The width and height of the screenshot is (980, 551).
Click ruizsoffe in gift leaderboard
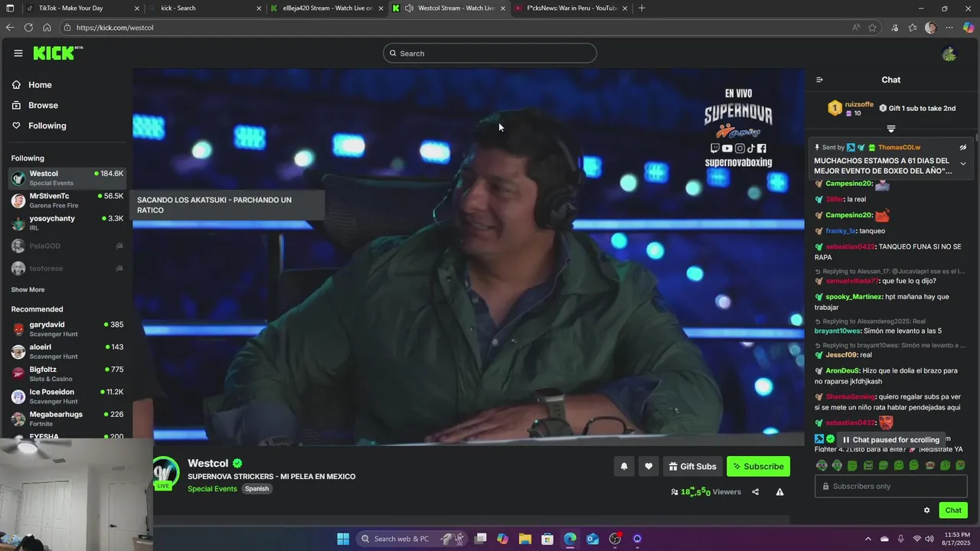[859, 104]
